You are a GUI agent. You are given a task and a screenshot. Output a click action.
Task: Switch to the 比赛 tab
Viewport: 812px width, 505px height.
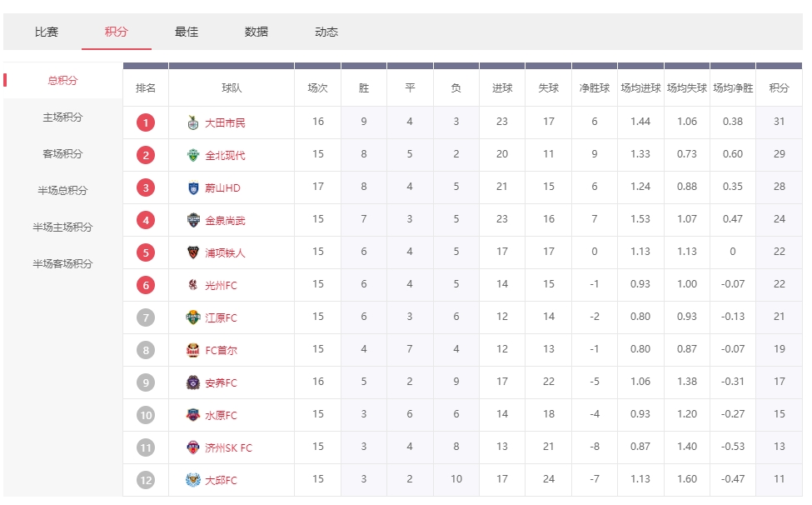47,32
